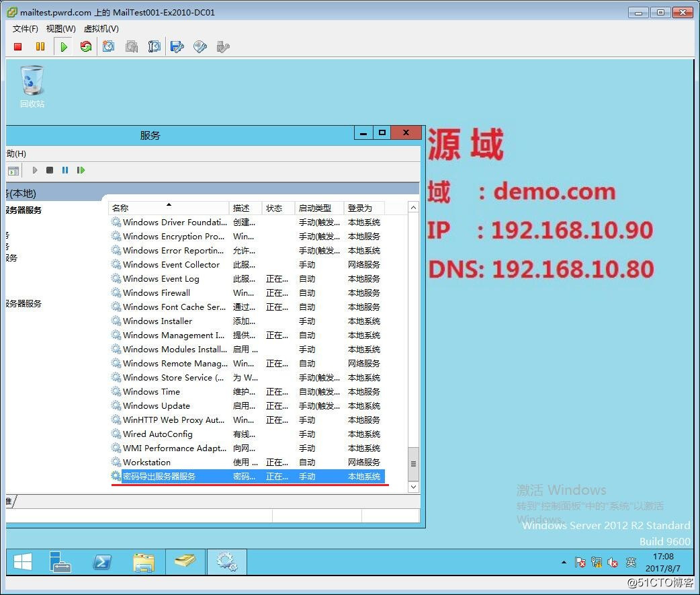
Task: Reset the virtual machine
Action: click(x=86, y=46)
